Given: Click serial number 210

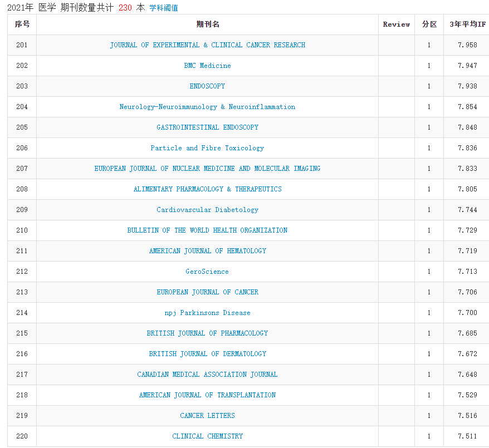Looking at the screenshot, I should 22,230.
